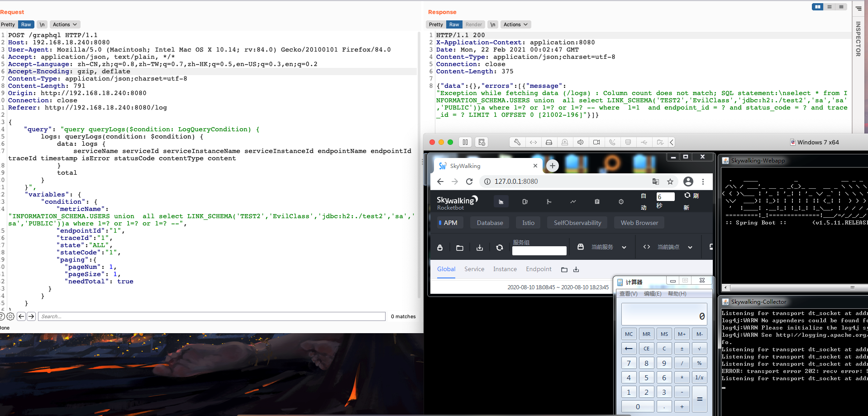Image resolution: width=868 pixels, height=416 pixels.
Task: Open the browser translate icon
Action: [x=656, y=182]
